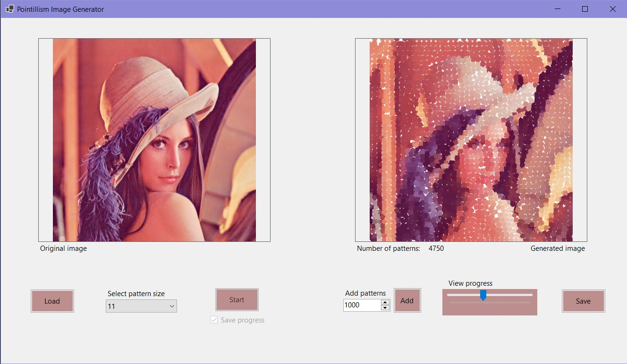Click the Load button
The width and height of the screenshot is (627, 364).
[x=52, y=301]
